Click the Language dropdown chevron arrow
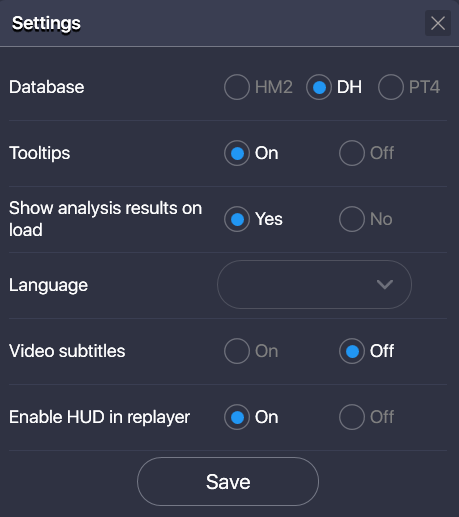Viewport: 459px width, 517px height. coord(385,284)
